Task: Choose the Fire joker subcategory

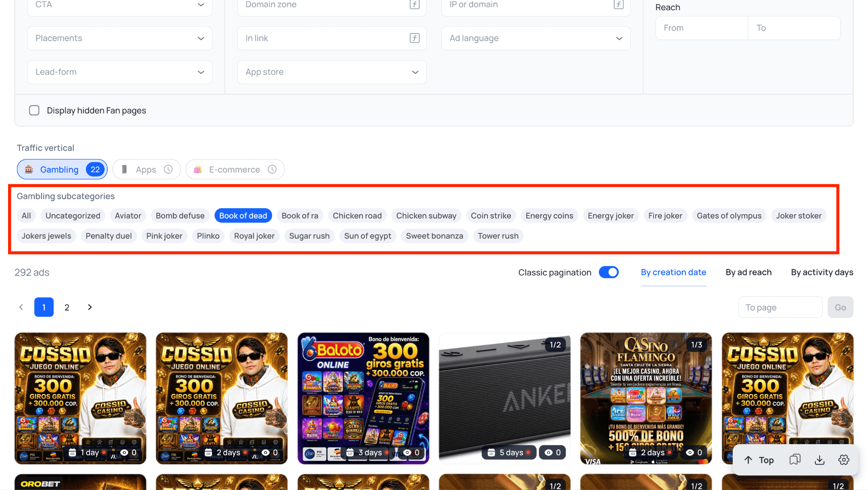Action: [665, 216]
